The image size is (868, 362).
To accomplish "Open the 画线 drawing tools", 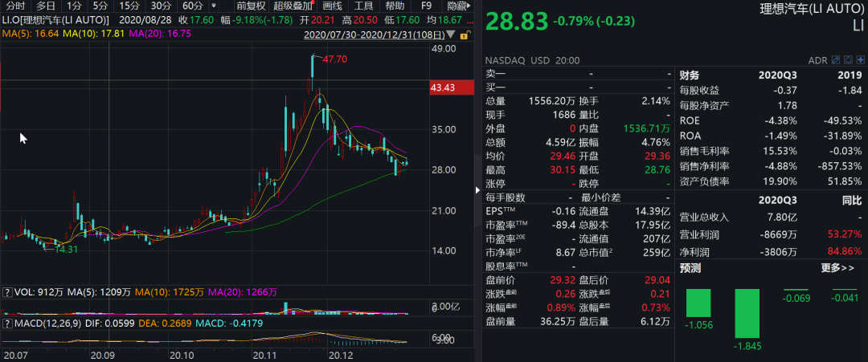I will [x=332, y=6].
